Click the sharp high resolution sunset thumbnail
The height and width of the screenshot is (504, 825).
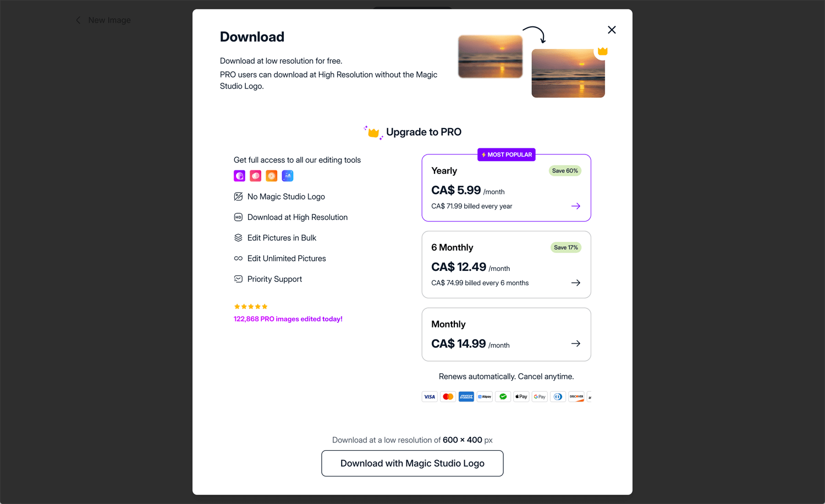(568, 73)
